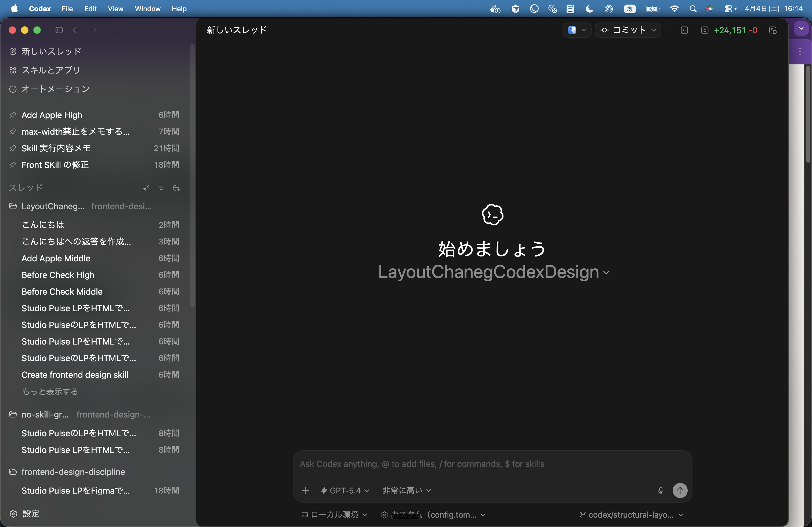The height and width of the screenshot is (527, 812).
Task: Click filter icon in スレッド header
Action: pyautogui.click(x=161, y=188)
